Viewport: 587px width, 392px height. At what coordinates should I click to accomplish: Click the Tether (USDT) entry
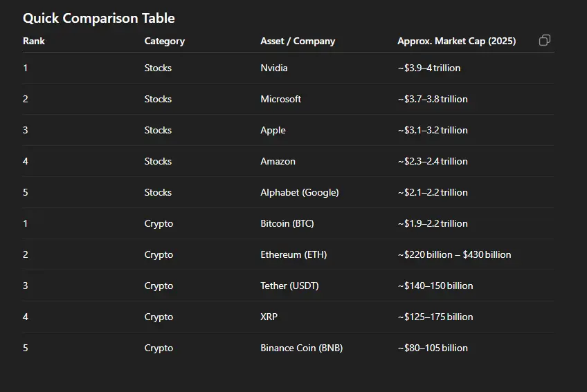[289, 286]
